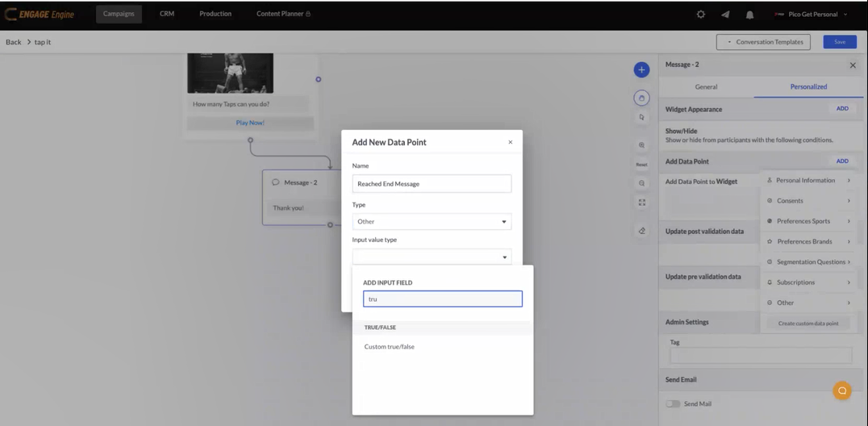Select the pointer cursor tool
The width and height of the screenshot is (868, 426).
641,118
